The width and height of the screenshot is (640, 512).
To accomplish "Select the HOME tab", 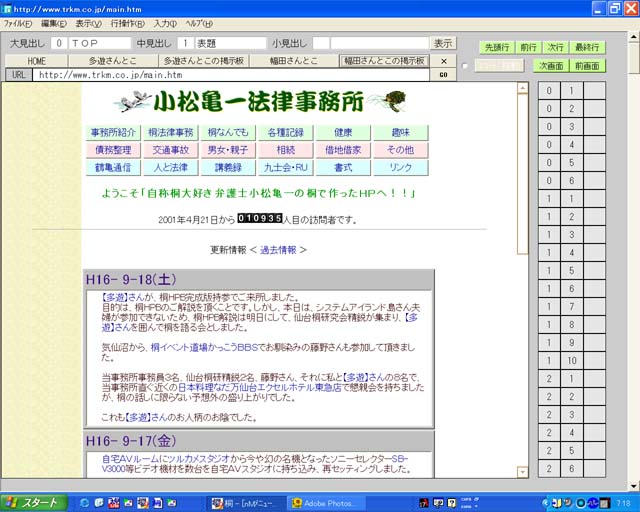I will point(36,61).
